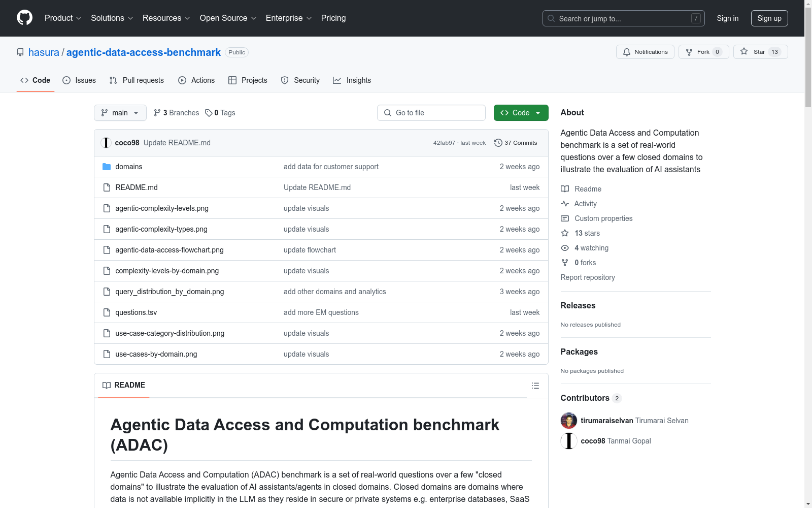Click tirumaraiselvan's contributor avatar
This screenshot has height=508, width=812.
[x=569, y=421]
